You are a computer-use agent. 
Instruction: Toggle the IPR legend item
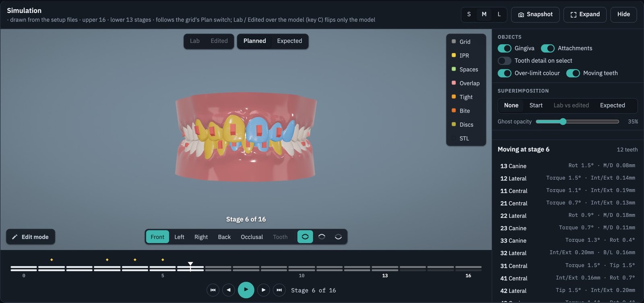pyautogui.click(x=466, y=56)
